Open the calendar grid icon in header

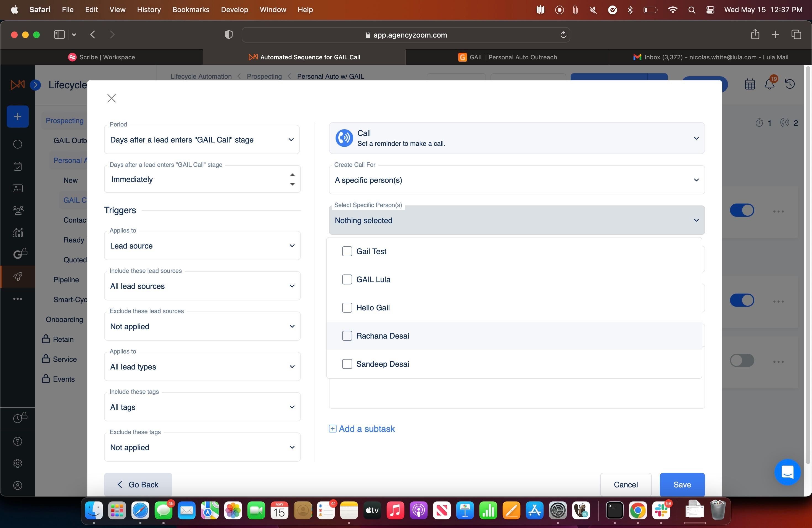tap(750, 84)
